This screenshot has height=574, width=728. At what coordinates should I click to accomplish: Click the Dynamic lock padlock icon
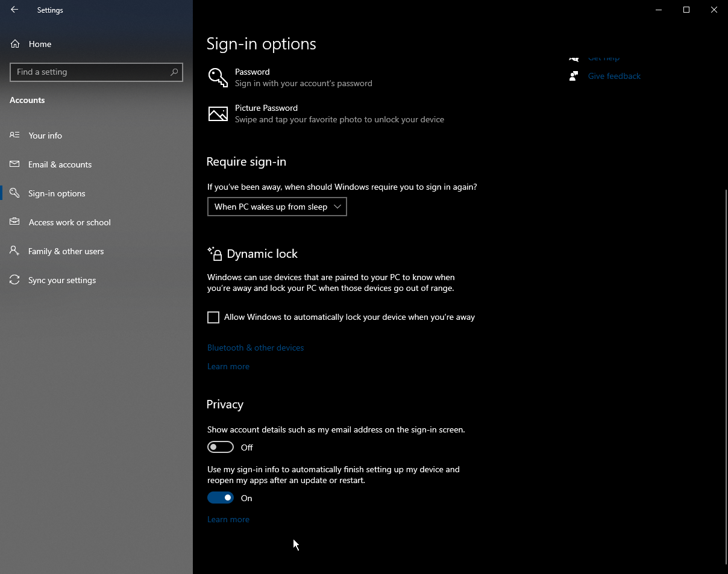pyautogui.click(x=215, y=254)
